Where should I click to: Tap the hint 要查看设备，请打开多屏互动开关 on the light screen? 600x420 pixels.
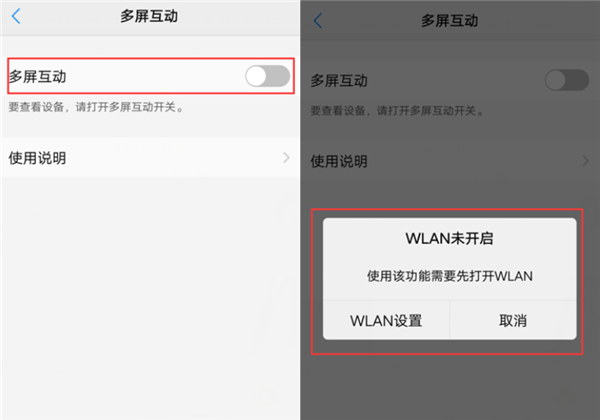coord(96,107)
